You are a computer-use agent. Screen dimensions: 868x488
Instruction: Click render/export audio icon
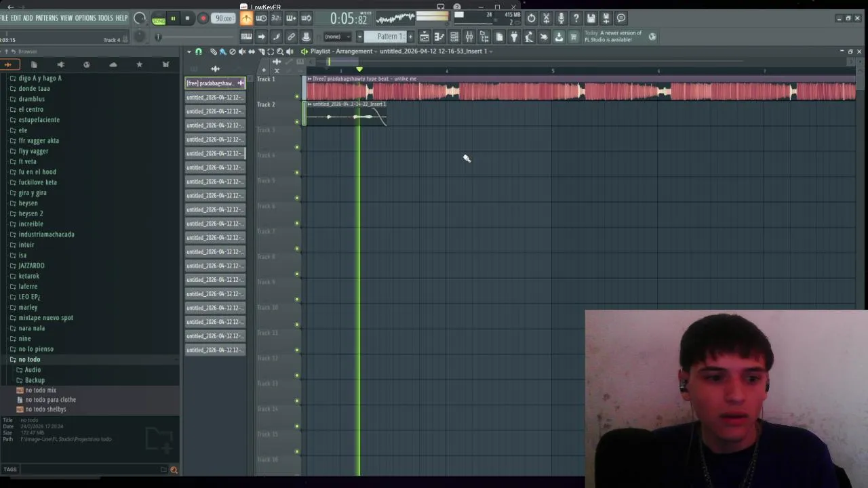pyautogui.click(x=606, y=18)
